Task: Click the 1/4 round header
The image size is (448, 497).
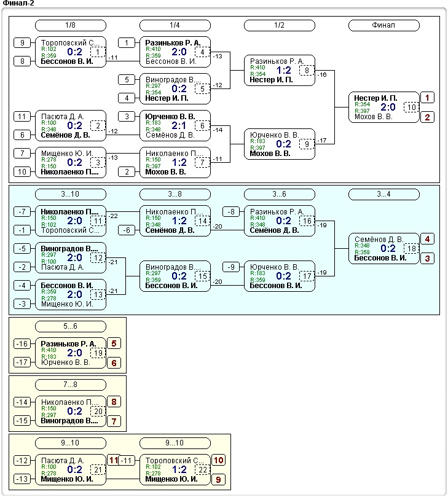Action: (x=175, y=25)
